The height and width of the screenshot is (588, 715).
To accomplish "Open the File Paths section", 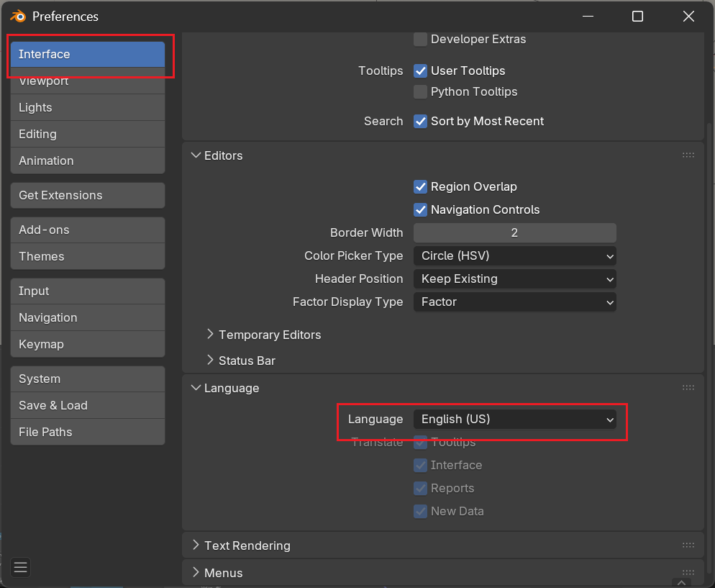I will coord(88,432).
